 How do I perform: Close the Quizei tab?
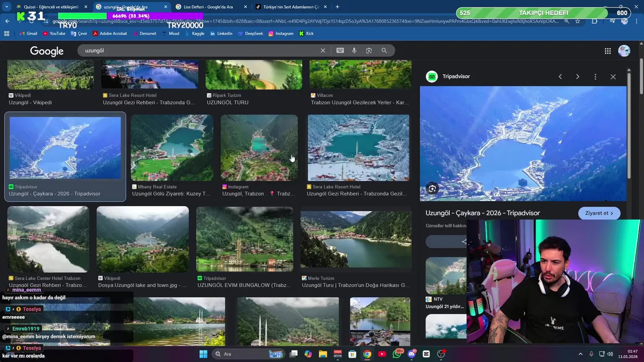tap(86, 7)
